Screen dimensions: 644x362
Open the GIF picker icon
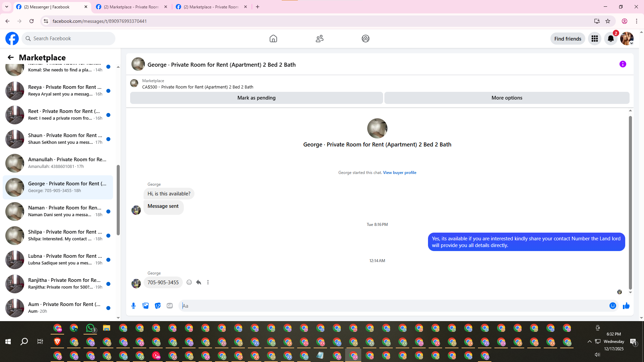pos(170,306)
